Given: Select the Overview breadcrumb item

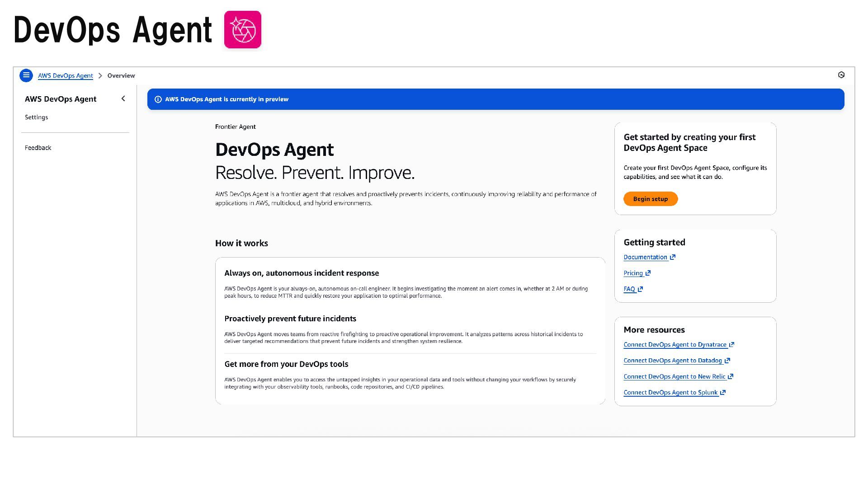Looking at the screenshot, I should pyautogui.click(x=121, y=75).
